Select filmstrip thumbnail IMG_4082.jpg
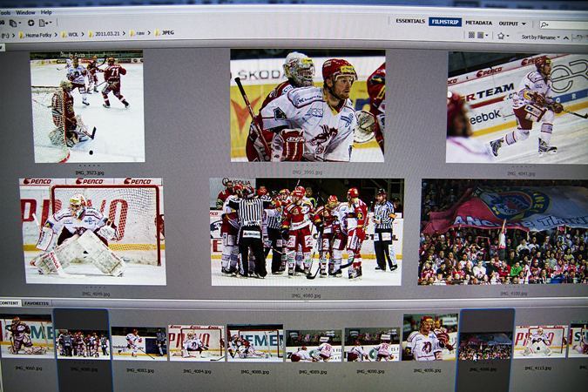 (x=139, y=343)
